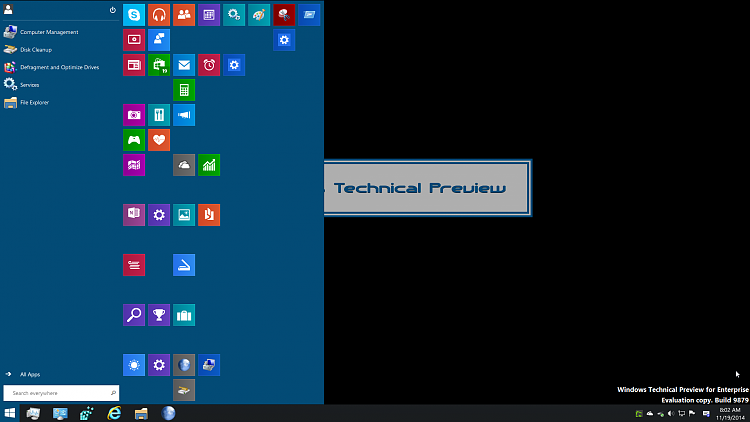Screen dimensions: 750x422
Task: Open the gray globe tile
Action: 184,365
